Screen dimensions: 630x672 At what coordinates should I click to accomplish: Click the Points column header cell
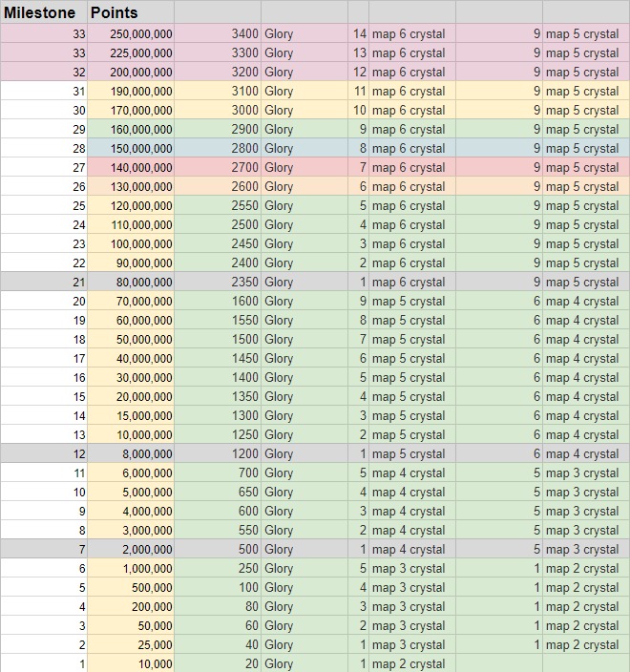click(x=131, y=12)
